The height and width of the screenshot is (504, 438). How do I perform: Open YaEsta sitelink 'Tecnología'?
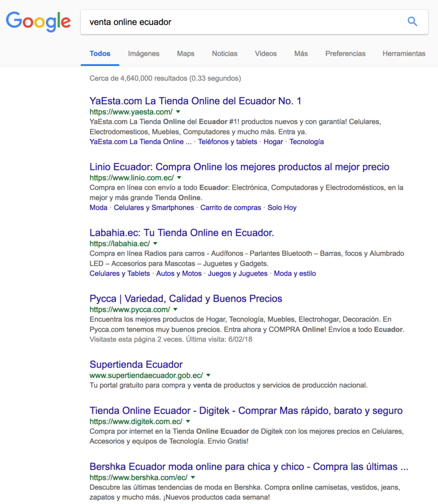(x=306, y=142)
